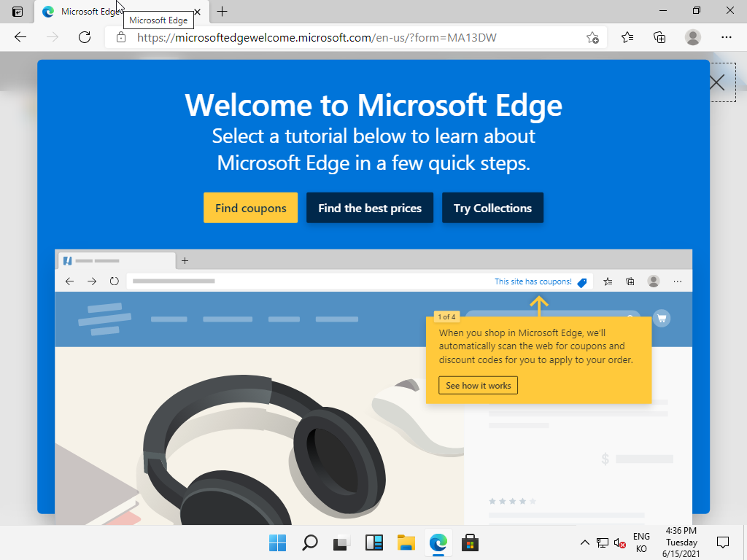The height and width of the screenshot is (560, 747).
Task: Click the browser Back arrow
Action: point(20,37)
